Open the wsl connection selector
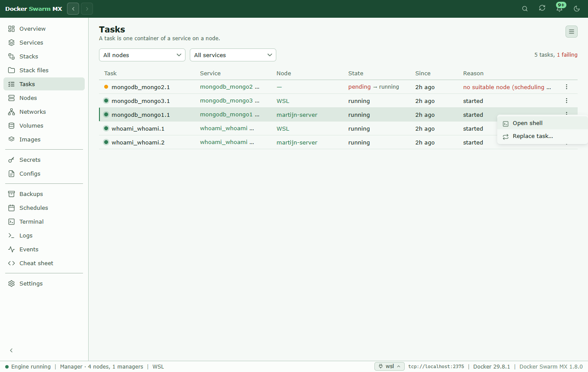The image size is (588, 372). pyautogui.click(x=390, y=366)
